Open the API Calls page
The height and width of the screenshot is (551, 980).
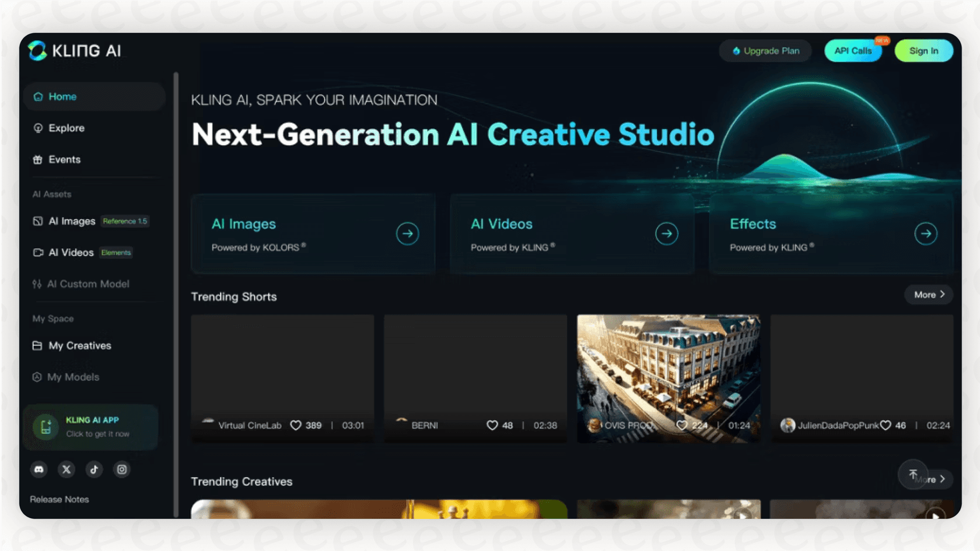point(853,51)
